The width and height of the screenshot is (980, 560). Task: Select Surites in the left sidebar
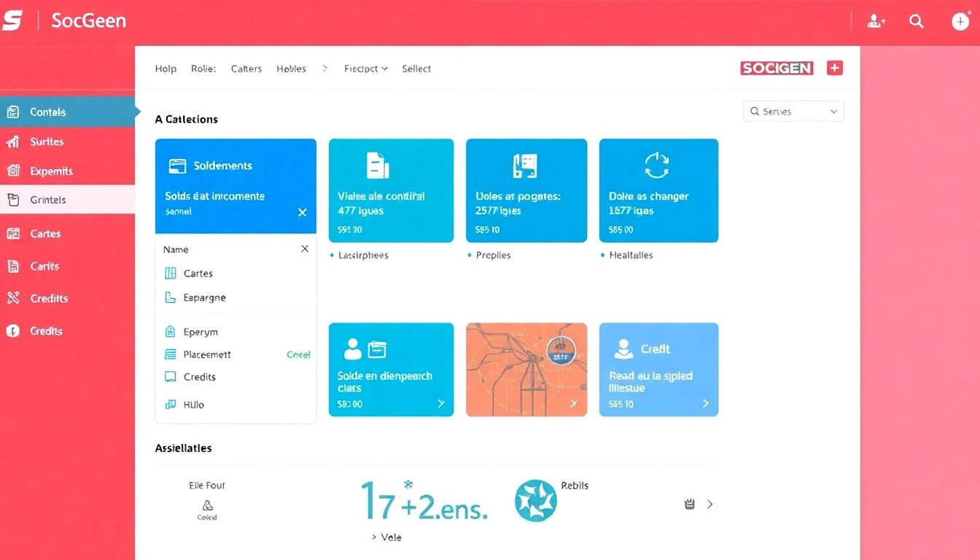[x=47, y=142]
